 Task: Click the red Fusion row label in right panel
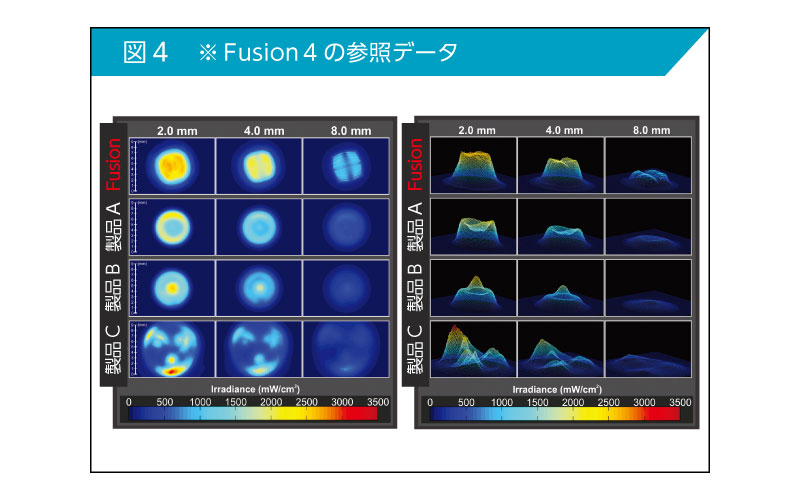point(415,164)
